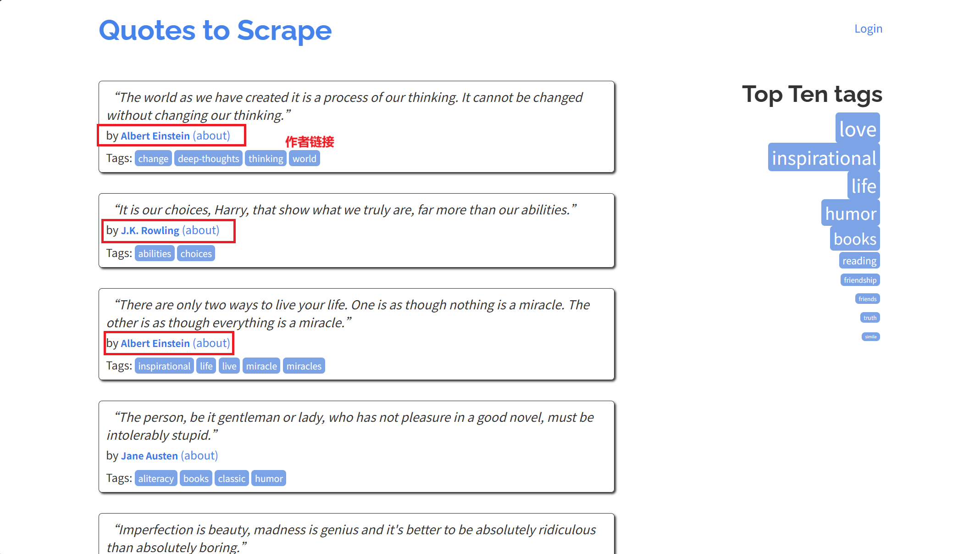Open J.K. Rowling's about link
The height and width of the screenshot is (554, 980).
point(200,230)
